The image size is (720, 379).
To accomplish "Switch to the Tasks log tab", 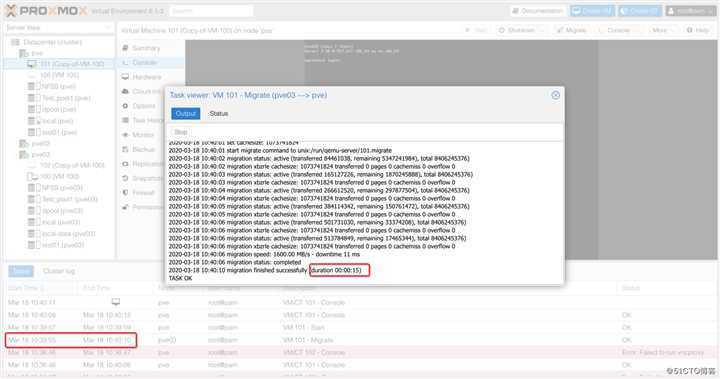I will [x=21, y=271].
